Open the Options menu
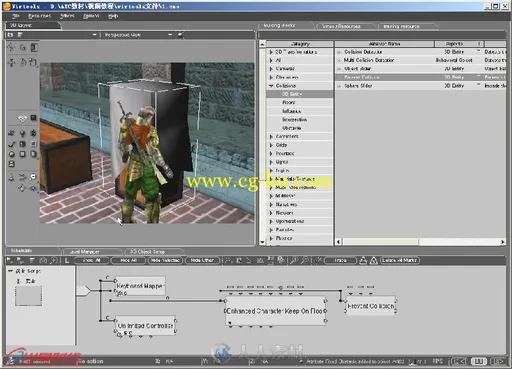 point(91,16)
